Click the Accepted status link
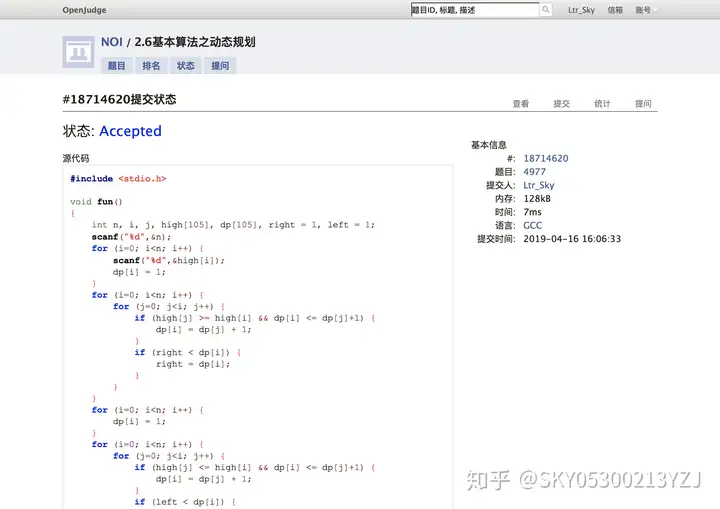The width and height of the screenshot is (720, 509). coord(130,131)
